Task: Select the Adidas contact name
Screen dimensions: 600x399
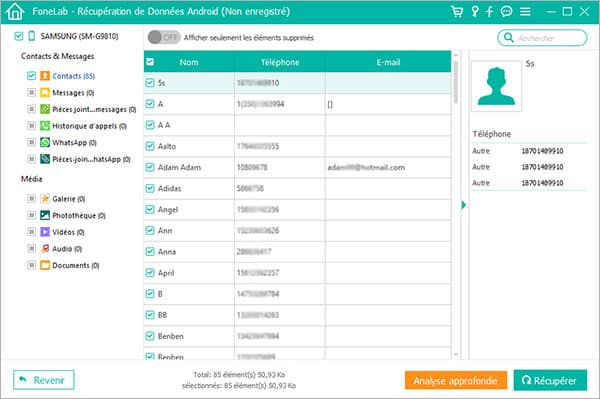Action: click(x=170, y=188)
